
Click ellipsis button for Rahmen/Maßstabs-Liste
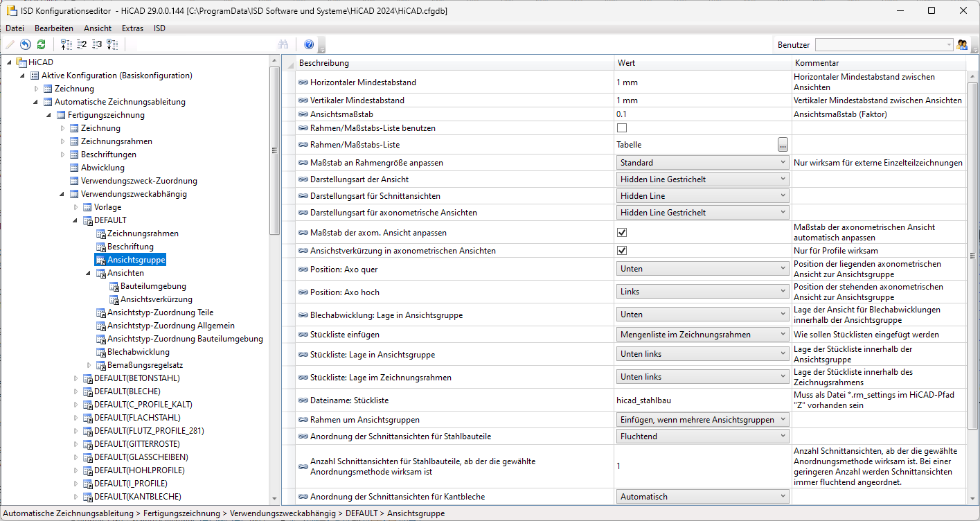(x=783, y=145)
